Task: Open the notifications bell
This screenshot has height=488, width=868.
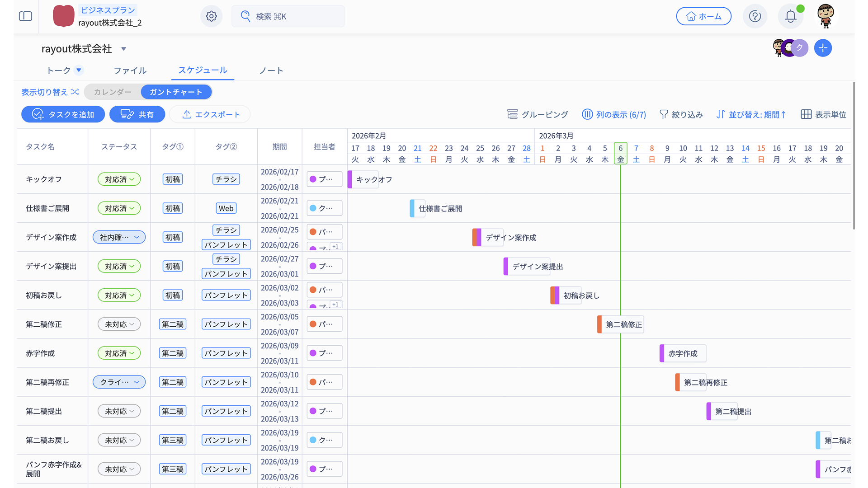Action: [x=790, y=16]
